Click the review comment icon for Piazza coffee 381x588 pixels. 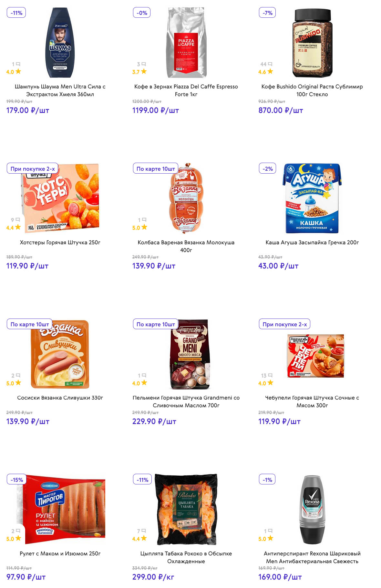(x=144, y=64)
